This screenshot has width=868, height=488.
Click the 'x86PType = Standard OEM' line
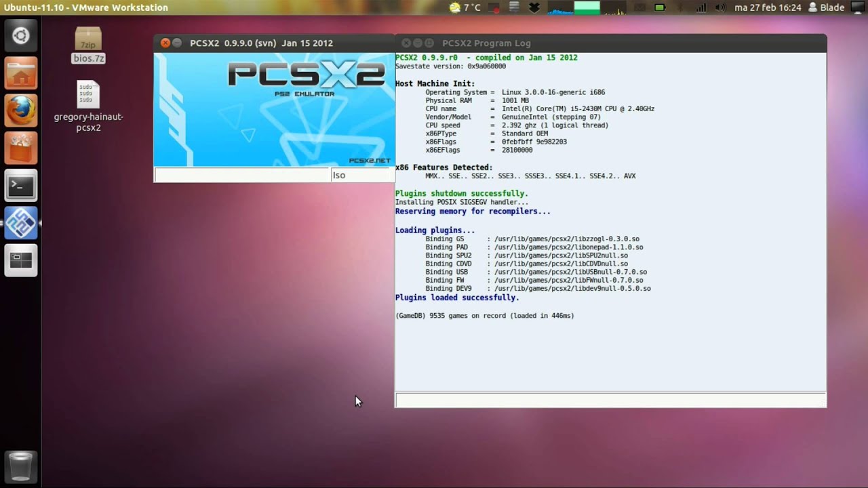[487, 134]
